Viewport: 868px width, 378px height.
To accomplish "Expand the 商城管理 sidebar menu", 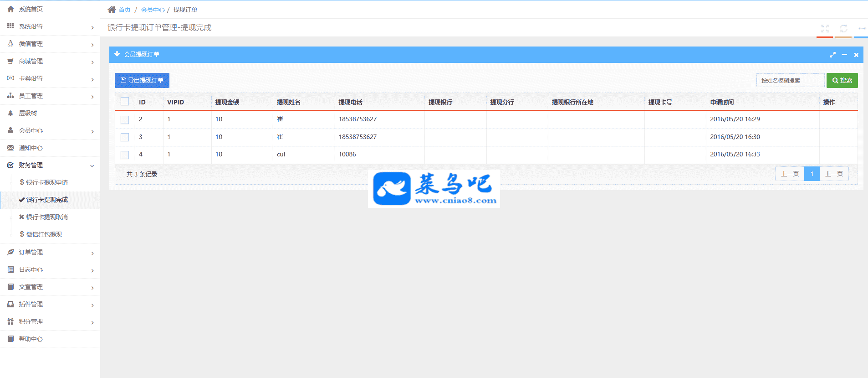I will click(x=50, y=62).
